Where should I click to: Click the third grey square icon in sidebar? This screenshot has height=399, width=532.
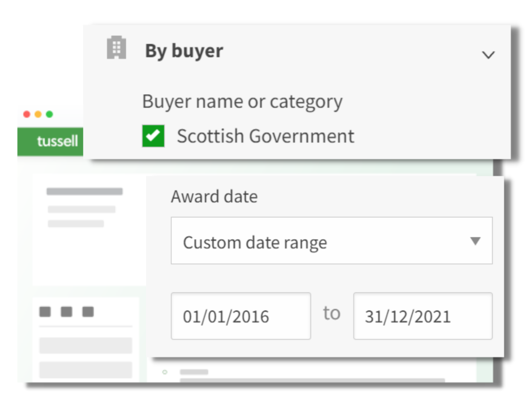click(88, 312)
